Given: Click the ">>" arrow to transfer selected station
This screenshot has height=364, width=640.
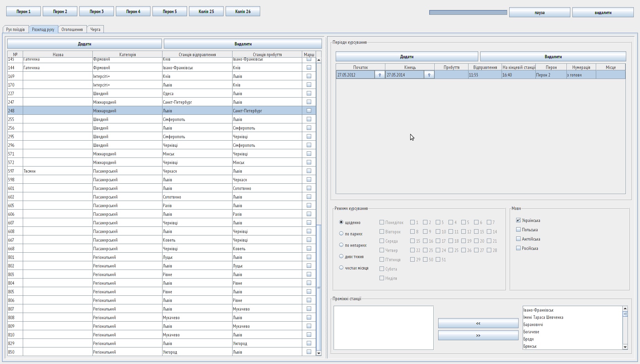Looking at the screenshot, I should tap(478, 335).
